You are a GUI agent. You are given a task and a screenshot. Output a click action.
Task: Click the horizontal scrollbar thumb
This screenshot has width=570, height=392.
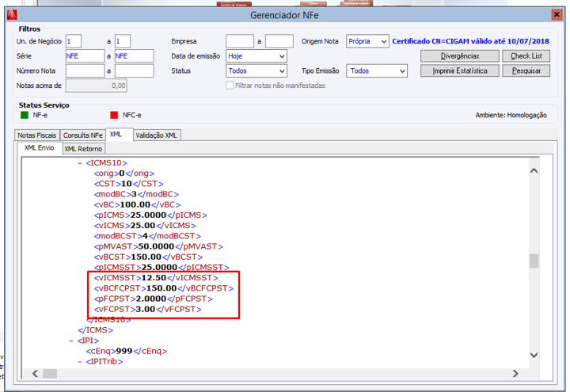coord(50,374)
